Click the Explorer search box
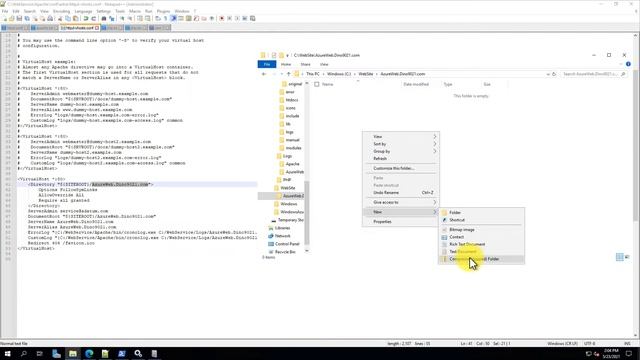The width and height of the screenshot is (640, 360). tap(594, 74)
